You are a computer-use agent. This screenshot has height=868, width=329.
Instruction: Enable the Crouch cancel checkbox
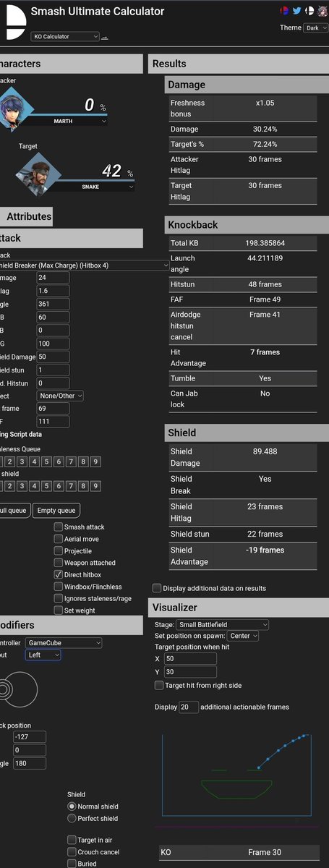(x=72, y=852)
